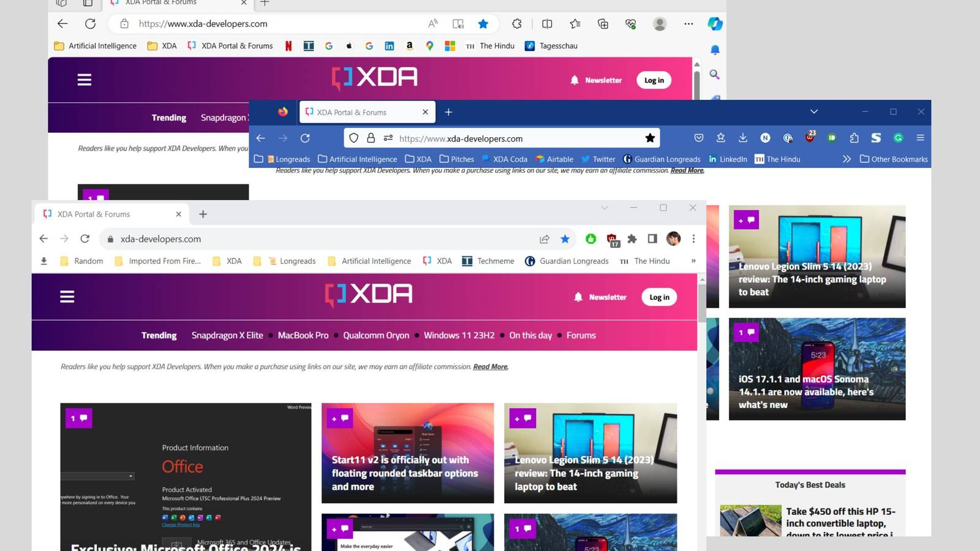
Task: Open Start11 v2 article thumbnail in Chrome
Action: coord(408,453)
